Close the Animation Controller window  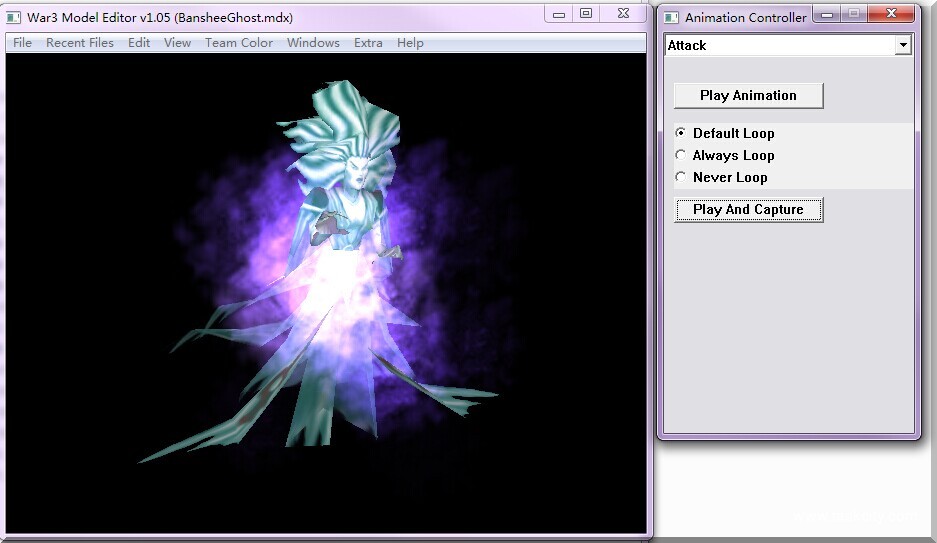889,14
